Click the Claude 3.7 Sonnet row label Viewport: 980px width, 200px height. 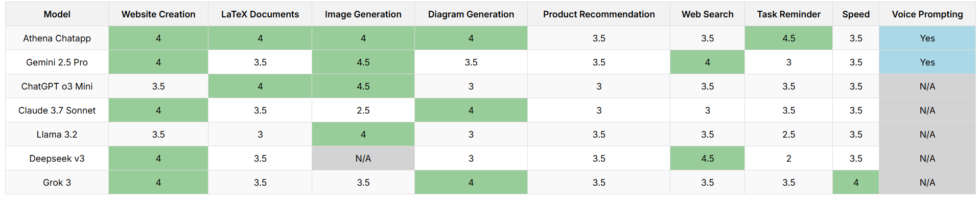(57, 110)
